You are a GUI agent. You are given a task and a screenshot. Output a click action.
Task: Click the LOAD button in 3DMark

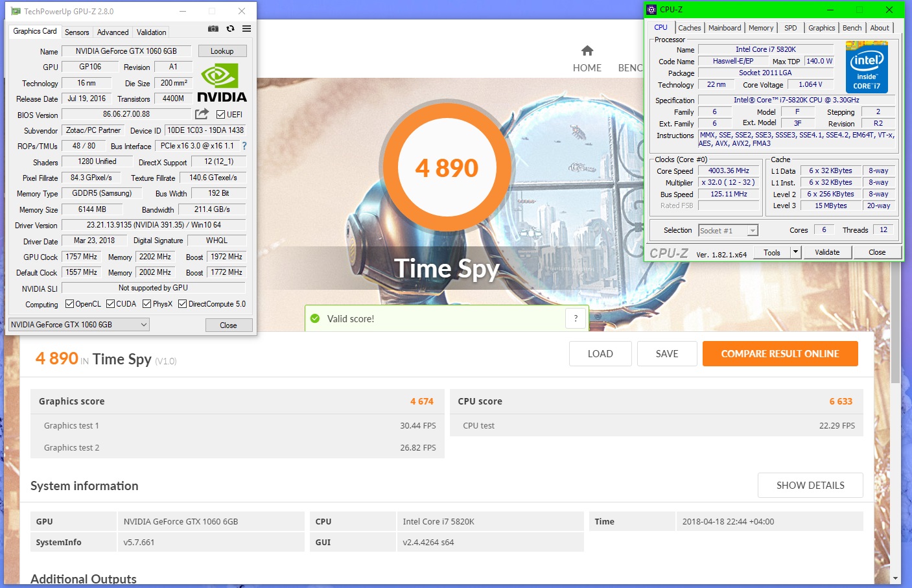click(x=600, y=354)
